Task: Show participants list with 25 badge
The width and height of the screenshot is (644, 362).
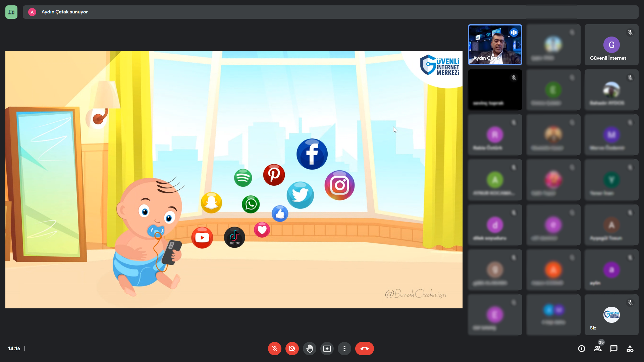Action: [598, 349]
